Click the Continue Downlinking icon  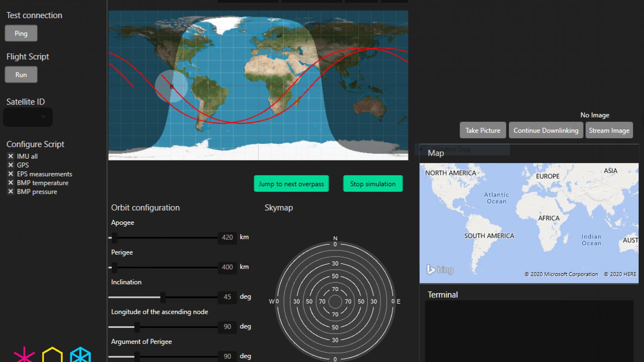[546, 130]
